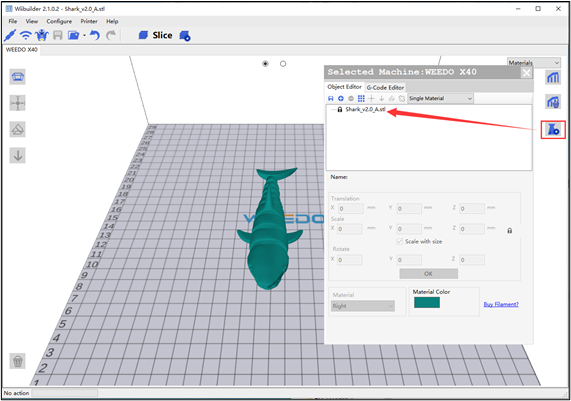
Task: Open the File menu
Action: pos(13,21)
